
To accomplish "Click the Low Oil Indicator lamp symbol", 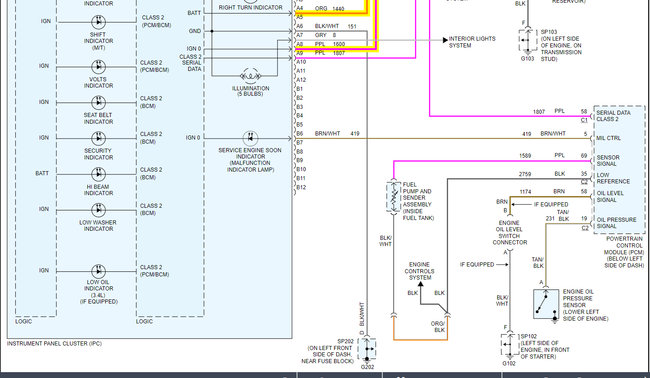I will click(98, 271).
